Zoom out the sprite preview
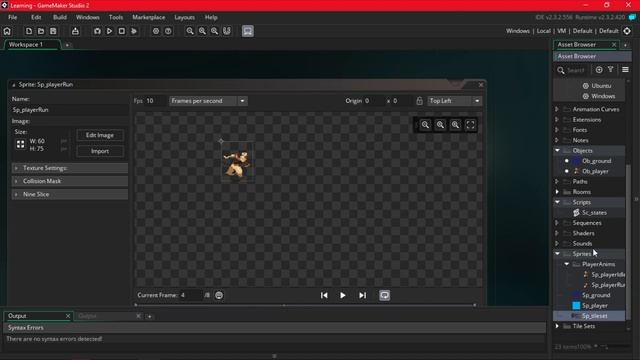The image size is (640, 360). point(425,125)
